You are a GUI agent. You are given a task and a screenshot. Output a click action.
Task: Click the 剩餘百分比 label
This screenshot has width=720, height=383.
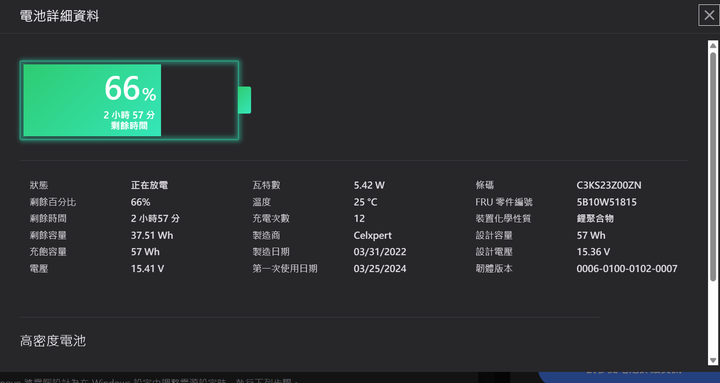53,202
